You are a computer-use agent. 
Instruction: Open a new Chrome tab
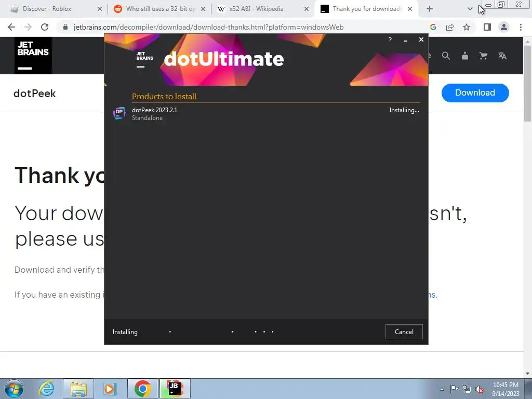point(430,9)
